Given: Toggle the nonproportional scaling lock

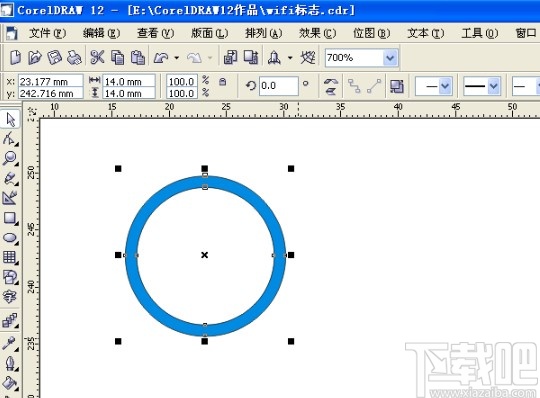Looking at the screenshot, I should pyautogui.click(x=223, y=82).
